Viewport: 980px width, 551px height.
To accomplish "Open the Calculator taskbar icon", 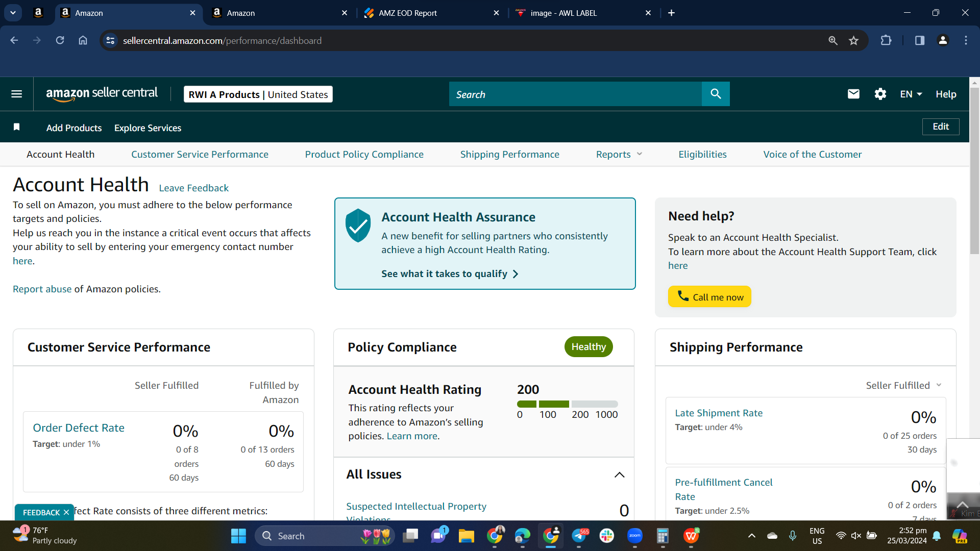I will tap(663, 536).
